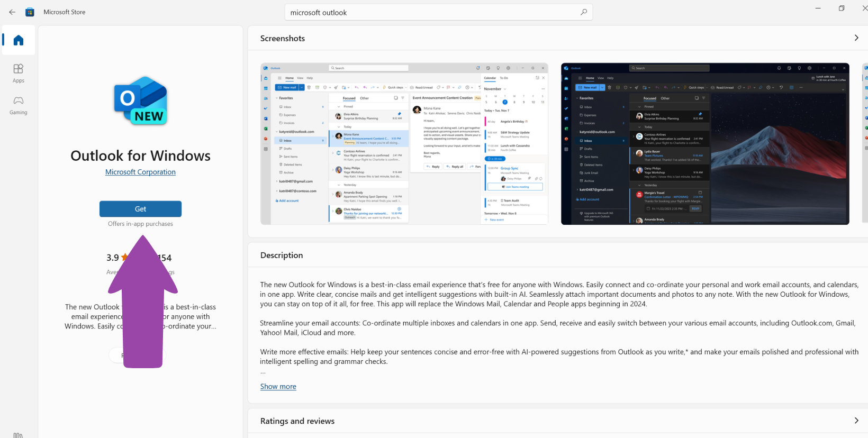The width and height of the screenshot is (868, 438).
Task: Open the Microsoft Corporation publisher link
Action: pos(140,172)
